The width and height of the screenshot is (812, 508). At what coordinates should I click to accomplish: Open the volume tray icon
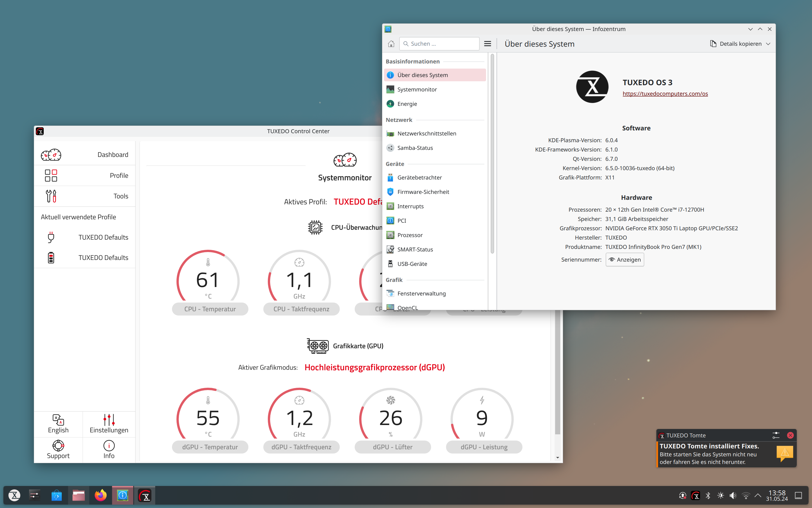(733, 496)
